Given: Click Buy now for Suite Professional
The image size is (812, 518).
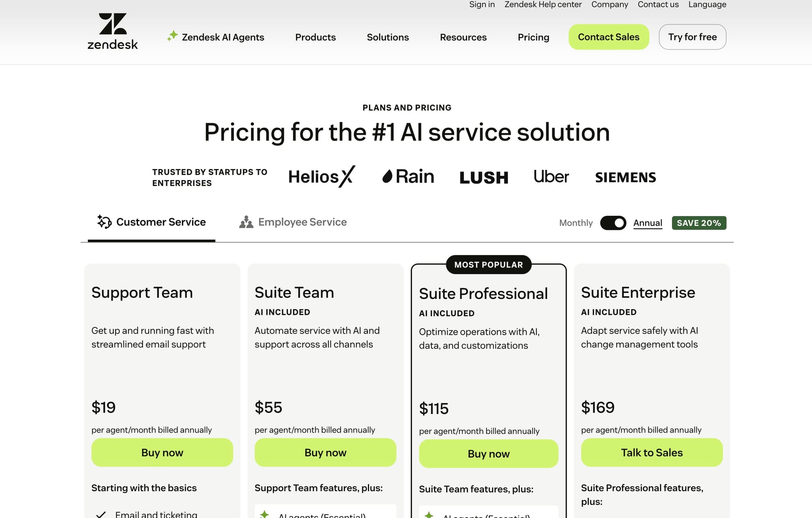Looking at the screenshot, I should (488, 454).
